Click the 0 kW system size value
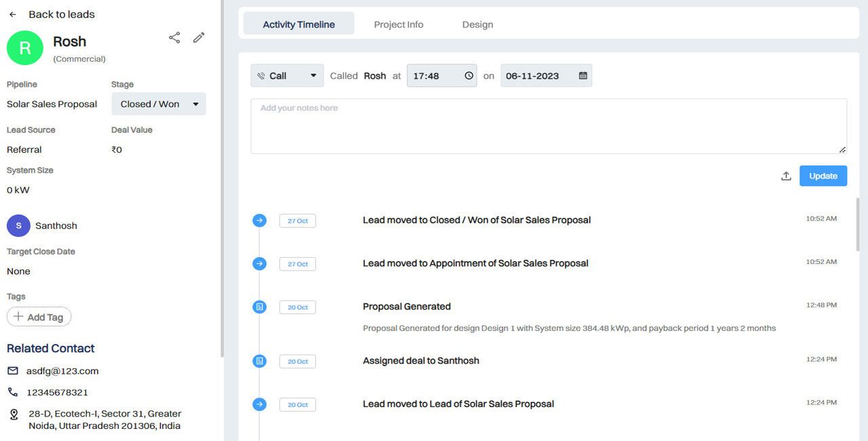This screenshot has width=868, height=441. coord(18,190)
